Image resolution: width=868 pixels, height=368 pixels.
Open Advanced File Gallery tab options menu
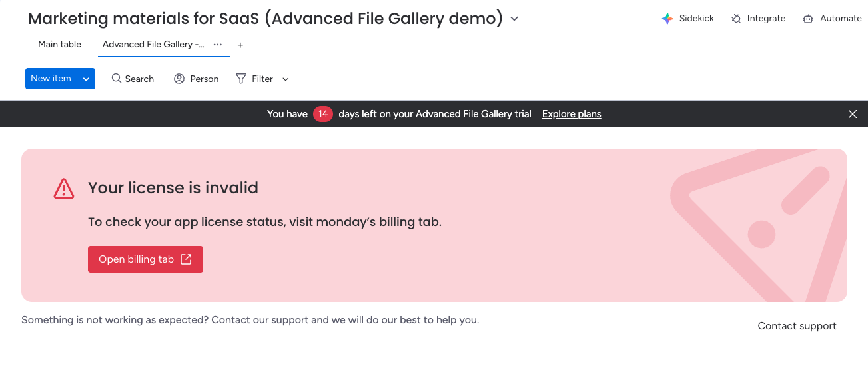[x=218, y=45]
